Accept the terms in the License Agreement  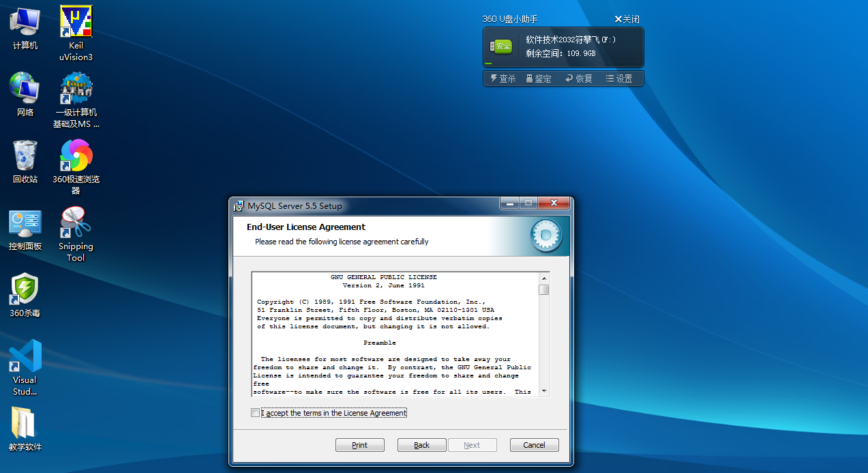(x=255, y=413)
